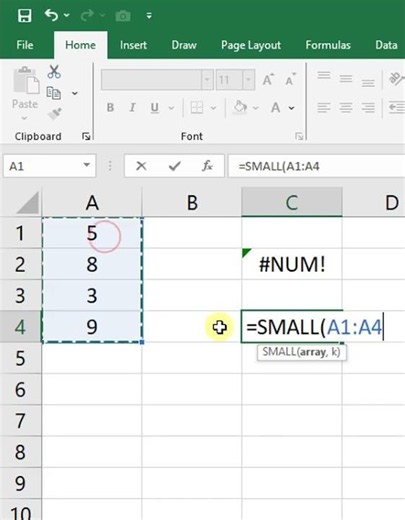This screenshot has width=405, height=520.
Task: Switch to the Draw tab
Action: pos(184,45)
